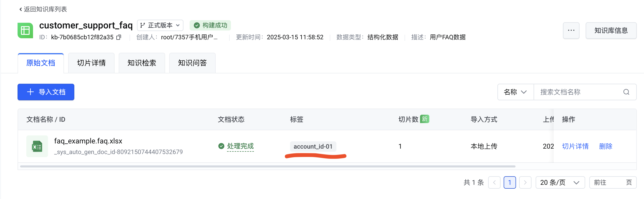Click the green knowledge base table icon
The width and height of the screenshot is (644, 199).
(25, 30)
